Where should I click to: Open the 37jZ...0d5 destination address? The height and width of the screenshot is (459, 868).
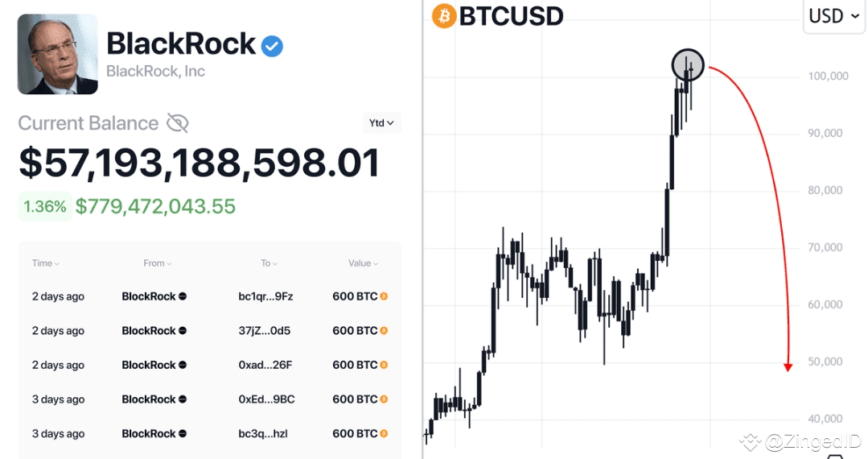[265, 331]
